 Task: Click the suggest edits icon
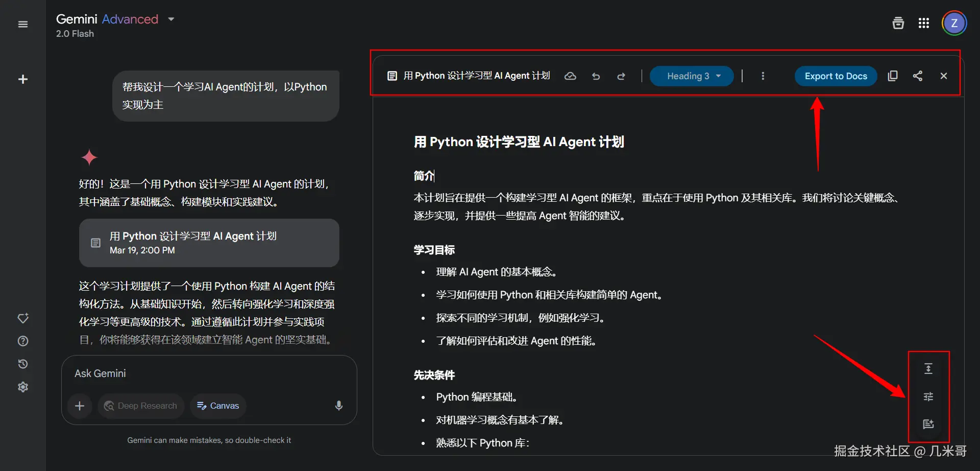(928, 424)
